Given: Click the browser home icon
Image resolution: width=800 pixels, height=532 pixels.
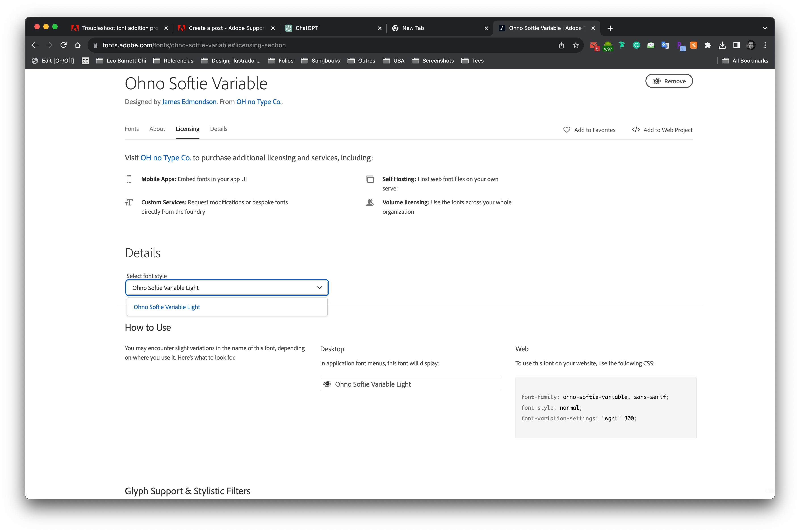Looking at the screenshot, I should coord(78,45).
